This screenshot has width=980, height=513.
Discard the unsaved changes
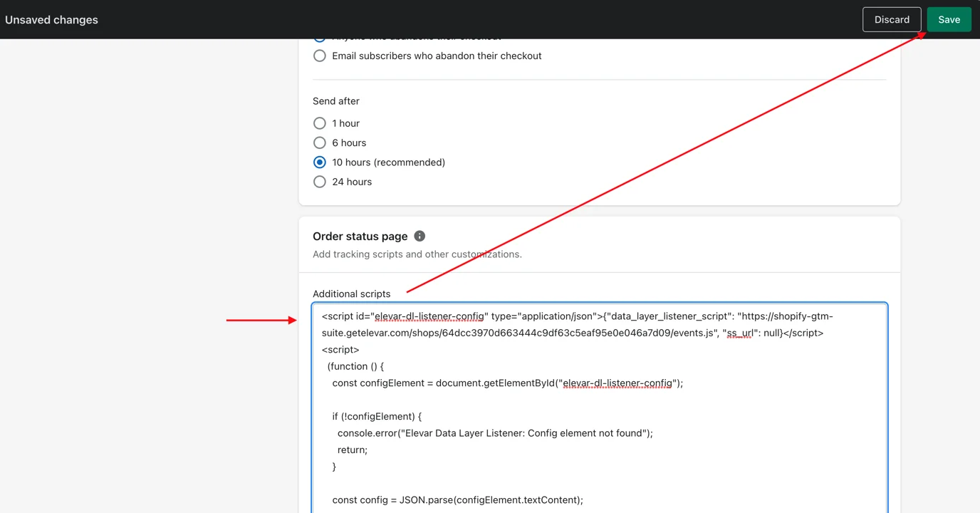[x=892, y=19]
